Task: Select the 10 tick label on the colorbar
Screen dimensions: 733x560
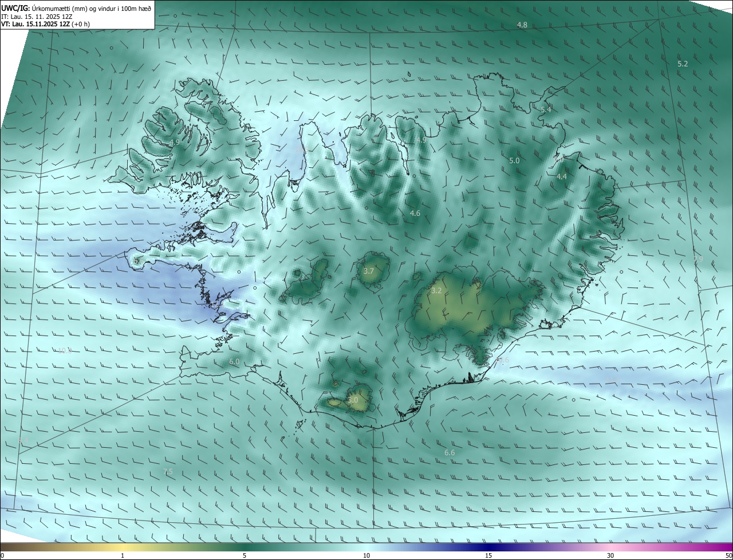Action: [x=366, y=556]
